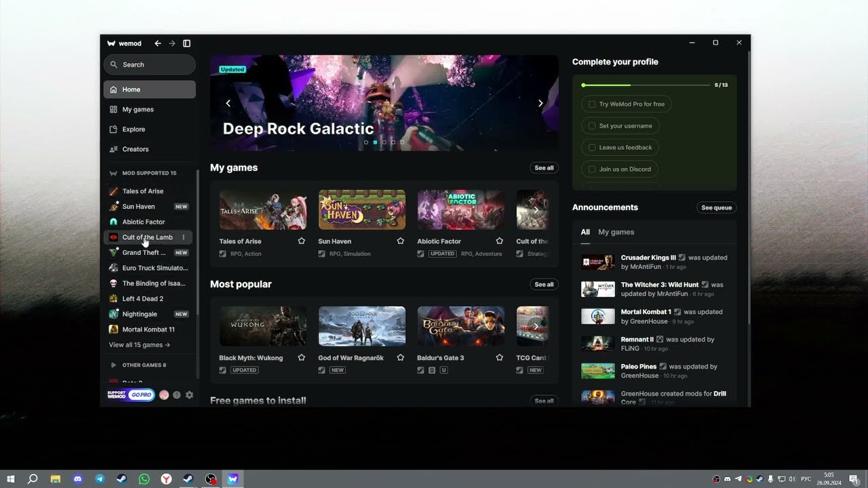Screen dimensions: 868x488
Task: Select the third banner carousel dot
Action: coord(384,142)
